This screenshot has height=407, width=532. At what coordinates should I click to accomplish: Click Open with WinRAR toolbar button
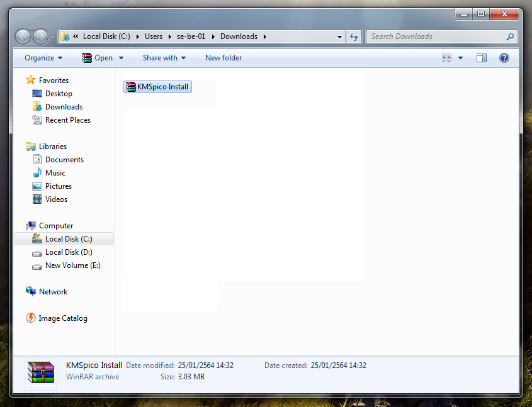[97, 58]
